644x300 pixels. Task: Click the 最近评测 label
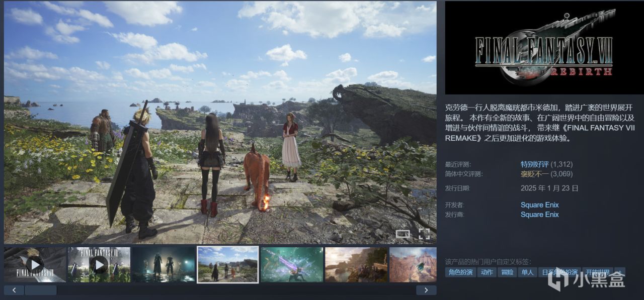pos(458,164)
